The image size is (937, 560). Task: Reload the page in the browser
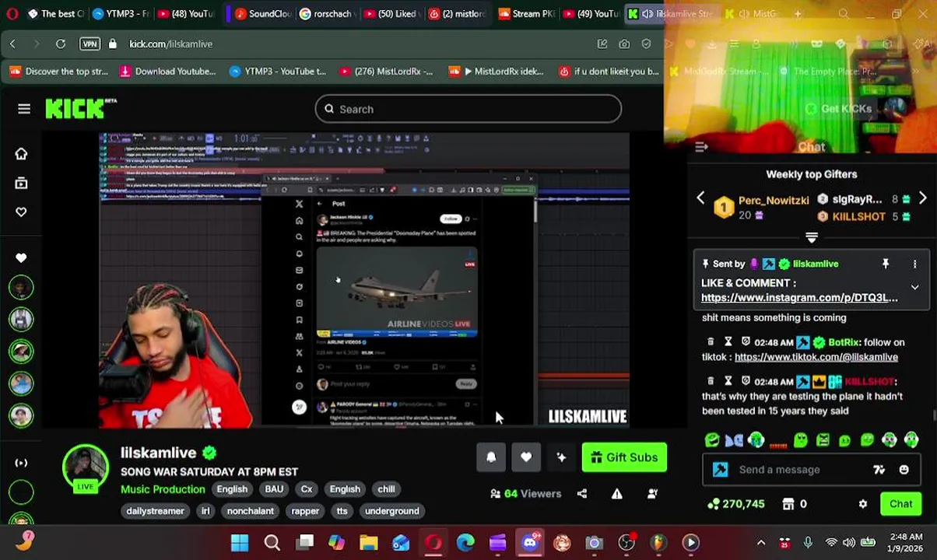click(61, 44)
